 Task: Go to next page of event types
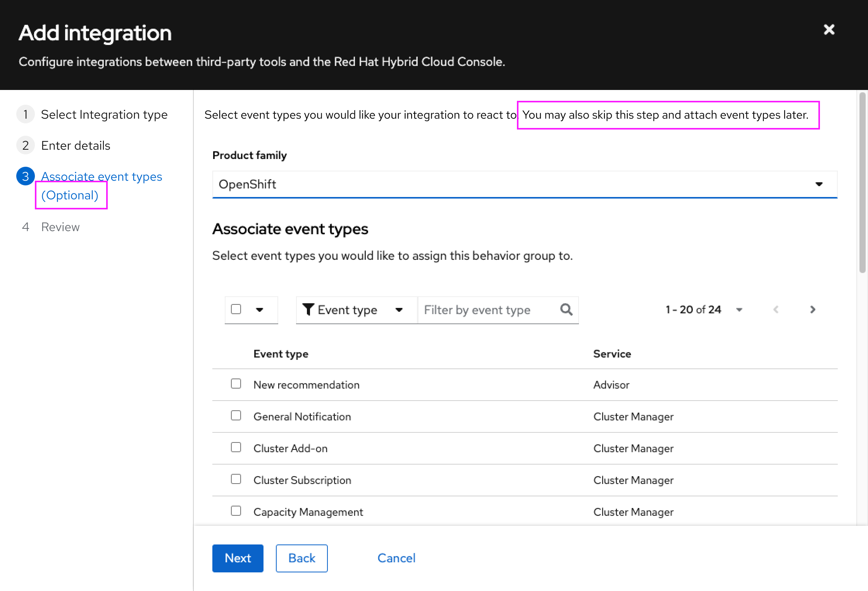(813, 309)
